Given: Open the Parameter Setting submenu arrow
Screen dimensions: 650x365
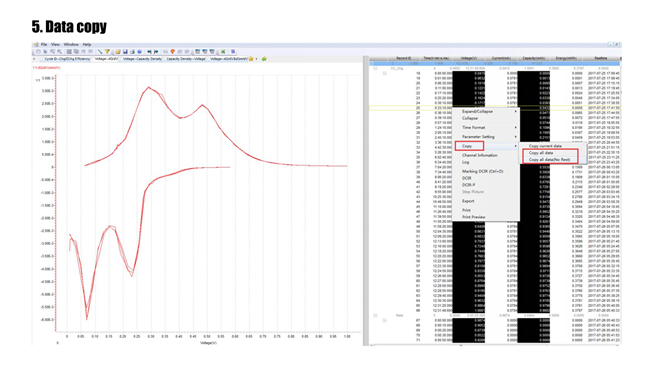Looking at the screenshot, I should click(x=516, y=136).
